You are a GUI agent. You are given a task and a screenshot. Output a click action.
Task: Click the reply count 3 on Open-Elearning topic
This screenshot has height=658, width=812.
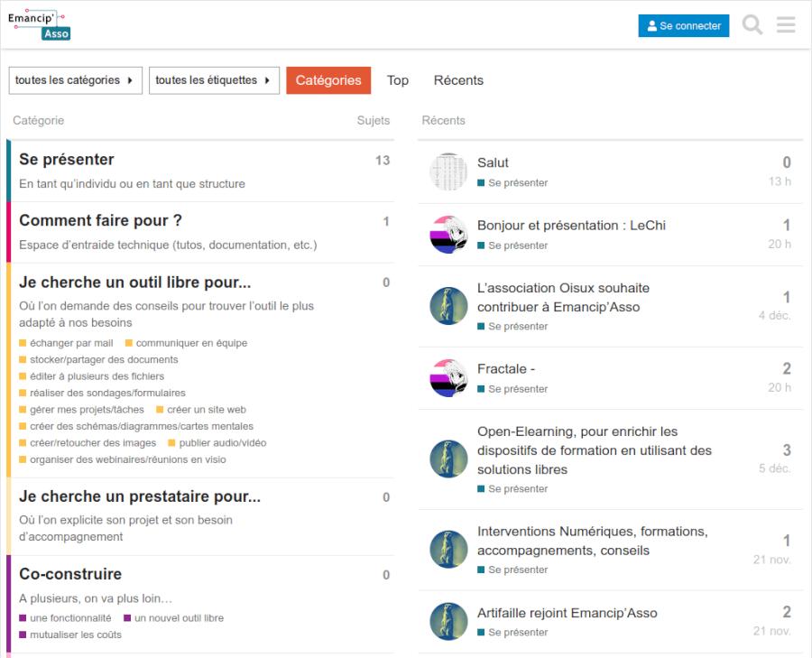point(787,449)
